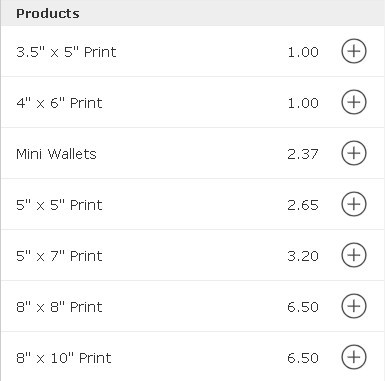Viewport: 385px width, 381px height.
Task: Add a 4" x 6" Print with plus icon
Action: coord(354,102)
